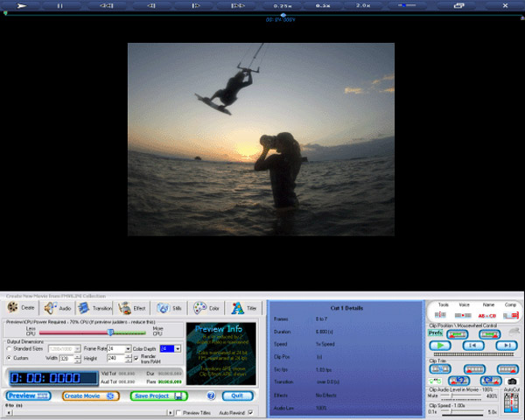
Task: Select the Standard Sizes radio button
Action: tap(9, 348)
